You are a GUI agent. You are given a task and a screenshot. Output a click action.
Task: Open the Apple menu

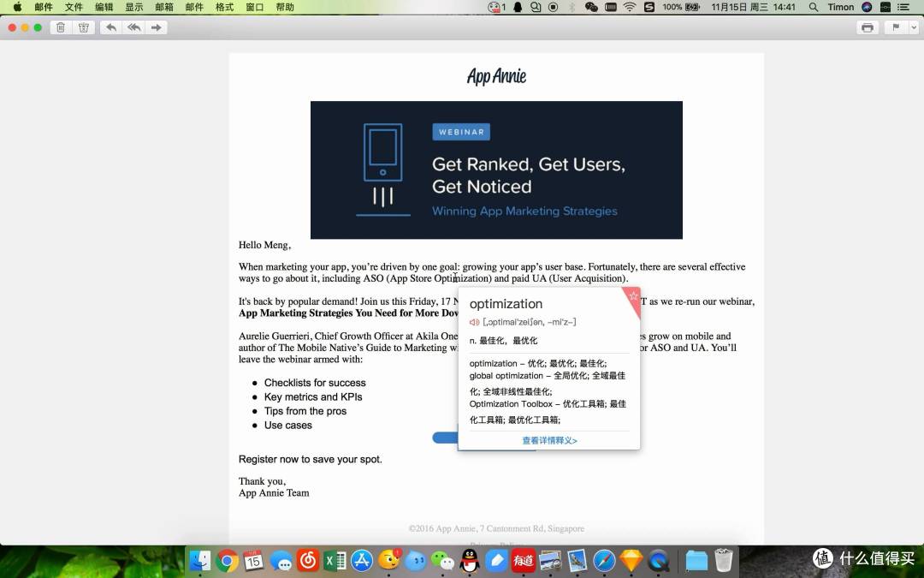pyautogui.click(x=17, y=7)
